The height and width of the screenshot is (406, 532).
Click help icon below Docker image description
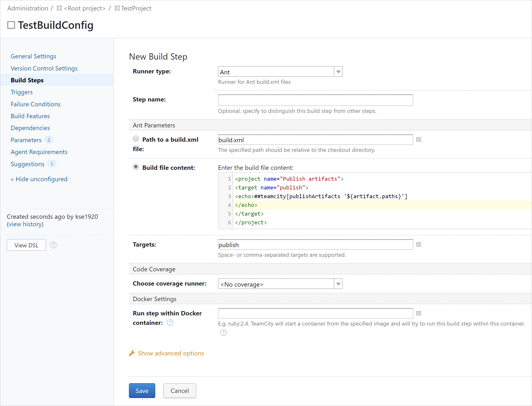[223, 333]
